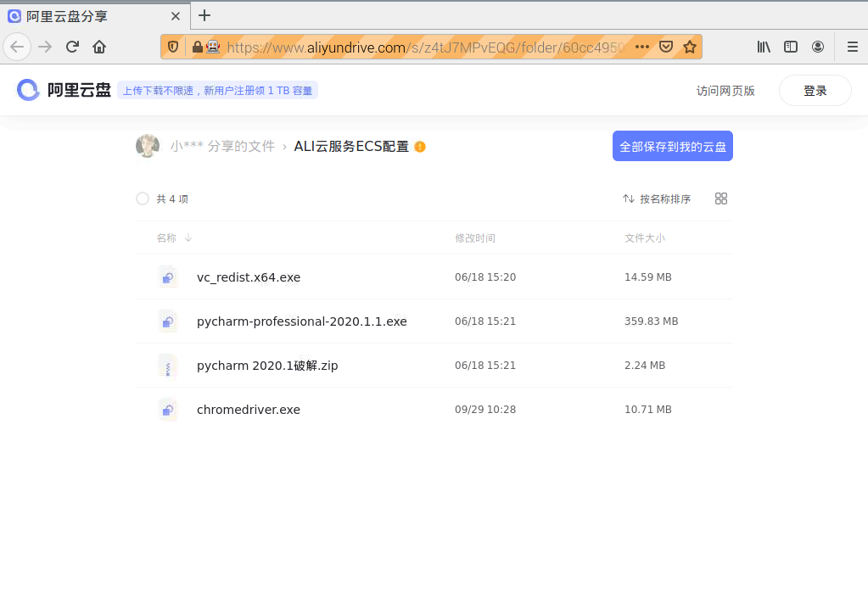The image size is (868, 598).
Task: Open the browser home page
Action: tap(99, 47)
